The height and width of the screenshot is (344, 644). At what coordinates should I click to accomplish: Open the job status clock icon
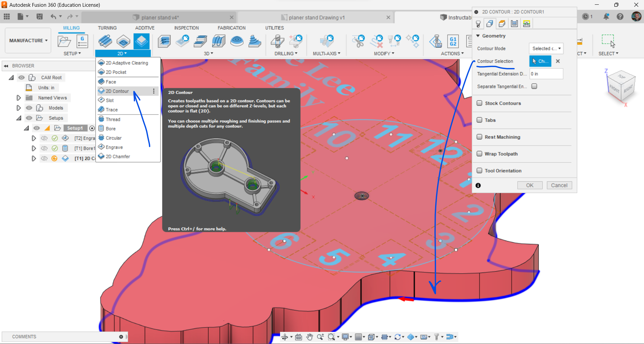click(586, 17)
